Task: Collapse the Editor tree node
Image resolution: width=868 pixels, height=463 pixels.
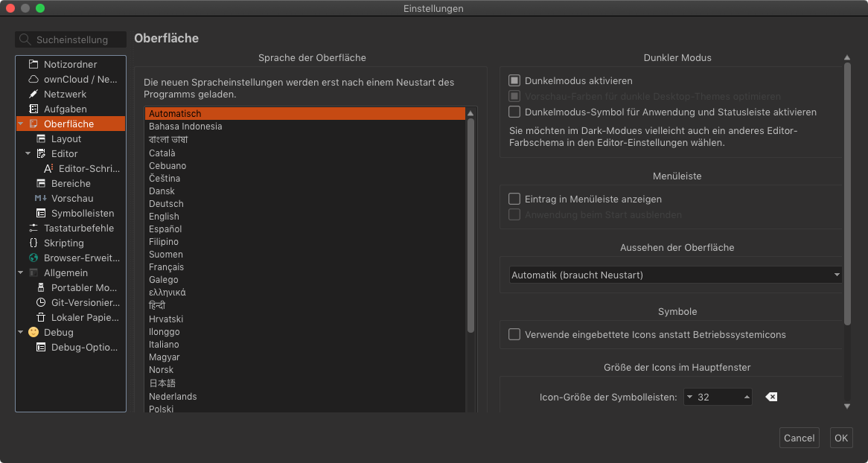Action: [28, 154]
